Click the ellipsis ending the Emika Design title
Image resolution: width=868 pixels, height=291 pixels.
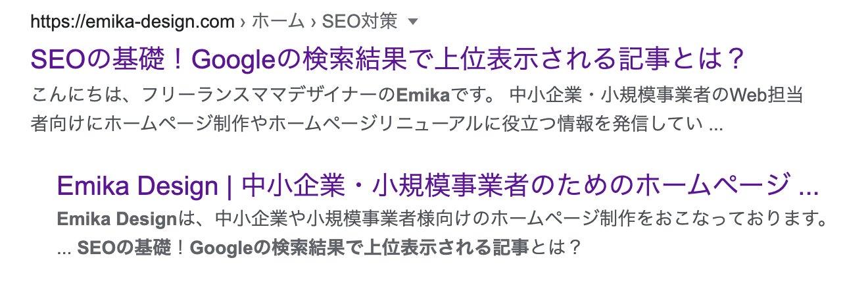coord(808,187)
